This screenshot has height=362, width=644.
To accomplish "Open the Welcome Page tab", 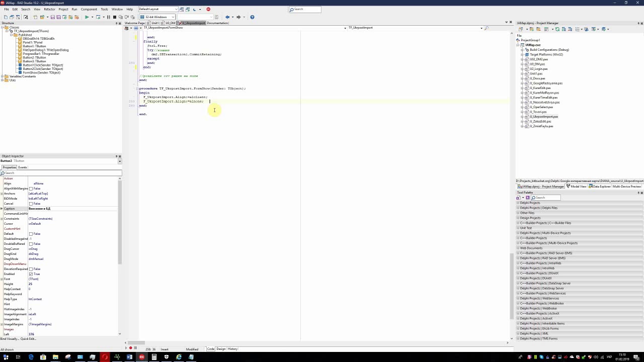I will tap(135, 23).
